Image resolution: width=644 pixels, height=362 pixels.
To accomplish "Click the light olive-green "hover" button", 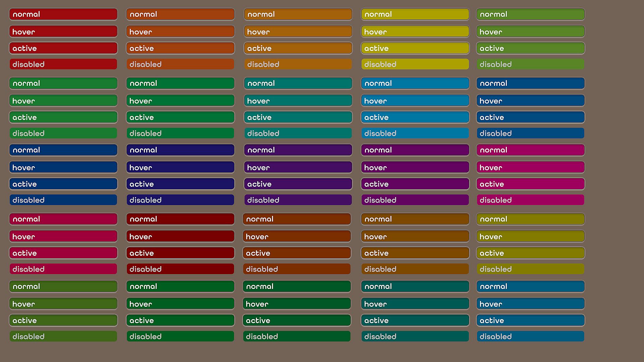I will click(530, 32).
